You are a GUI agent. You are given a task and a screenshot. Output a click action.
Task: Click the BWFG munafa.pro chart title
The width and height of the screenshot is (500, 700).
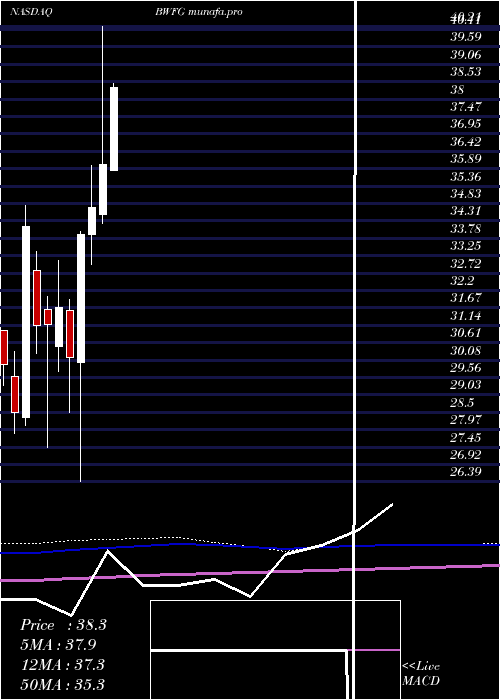click(199, 12)
